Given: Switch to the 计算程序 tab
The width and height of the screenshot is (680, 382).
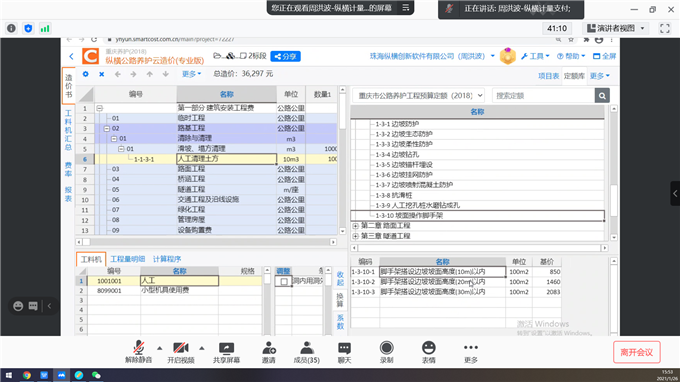Looking at the screenshot, I should (167, 259).
